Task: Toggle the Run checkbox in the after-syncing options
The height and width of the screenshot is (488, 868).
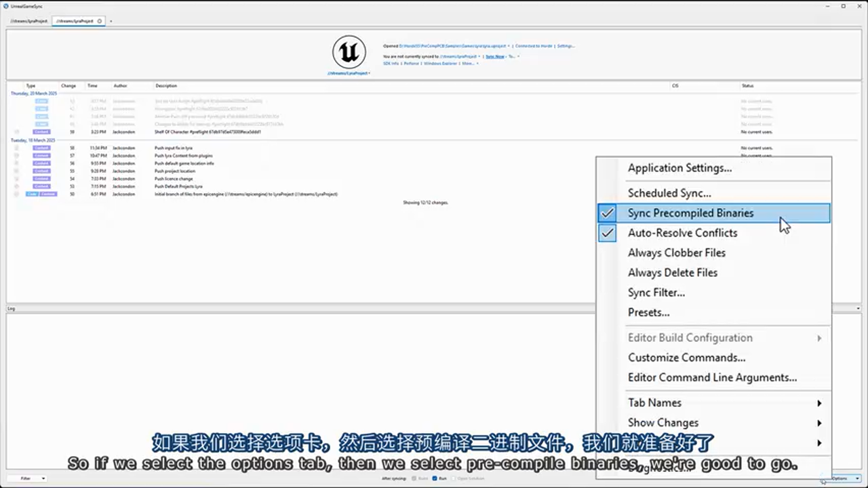Action: (435, 479)
